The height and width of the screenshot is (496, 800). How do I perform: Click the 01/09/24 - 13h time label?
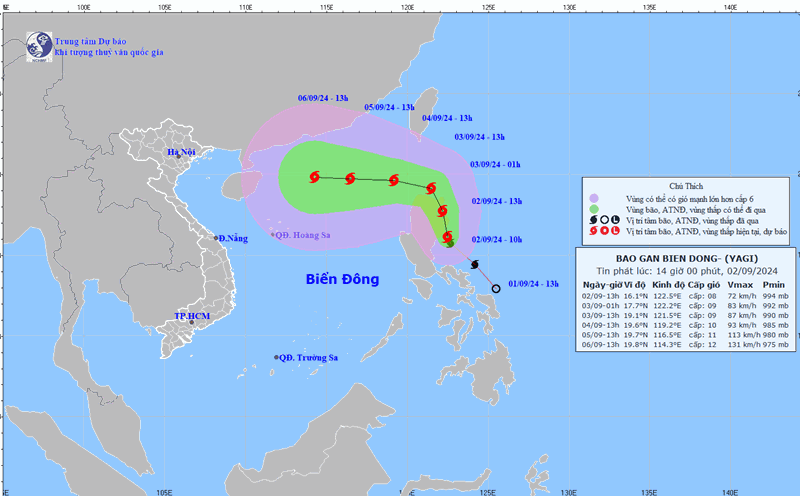pos(533,285)
